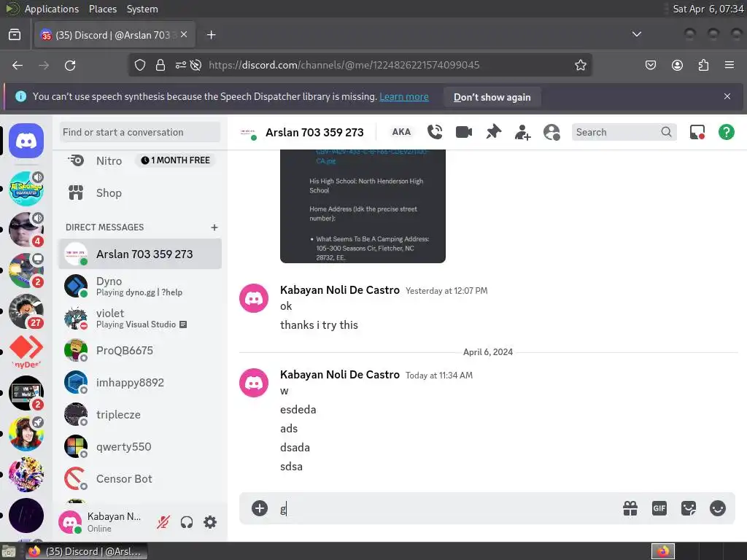Start a video call
The width and height of the screenshot is (747, 560).
pos(463,132)
